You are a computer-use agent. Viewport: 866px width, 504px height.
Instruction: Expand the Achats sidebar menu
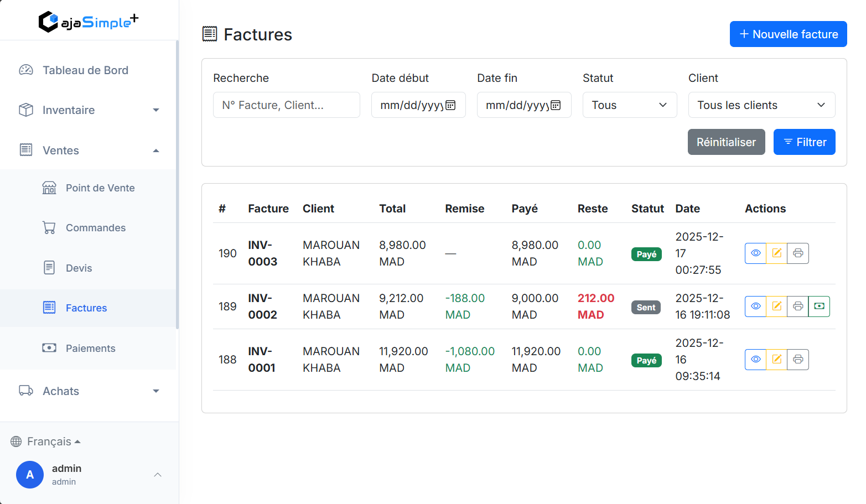click(x=89, y=391)
